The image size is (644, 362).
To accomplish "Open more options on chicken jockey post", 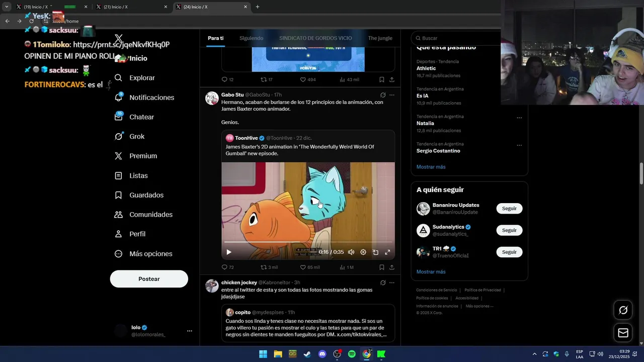I will coord(392,283).
